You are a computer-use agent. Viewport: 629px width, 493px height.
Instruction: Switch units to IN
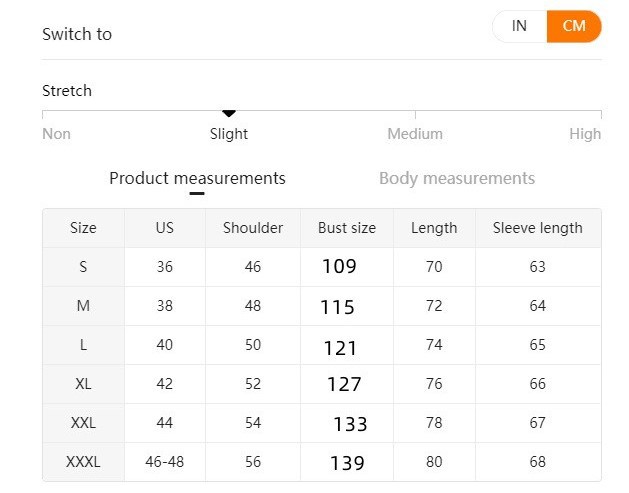tap(520, 27)
